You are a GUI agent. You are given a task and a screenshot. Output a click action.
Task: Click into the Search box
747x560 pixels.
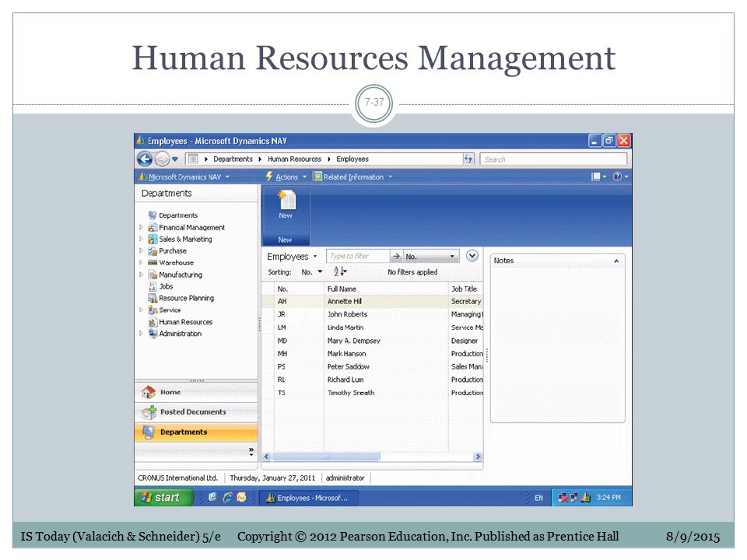click(553, 159)
